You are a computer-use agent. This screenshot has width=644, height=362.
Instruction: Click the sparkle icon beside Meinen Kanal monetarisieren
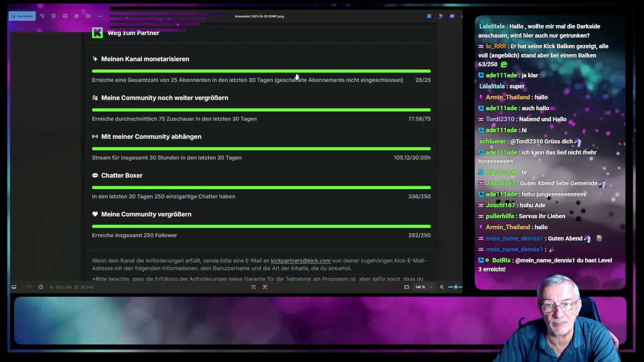(95, 59)
